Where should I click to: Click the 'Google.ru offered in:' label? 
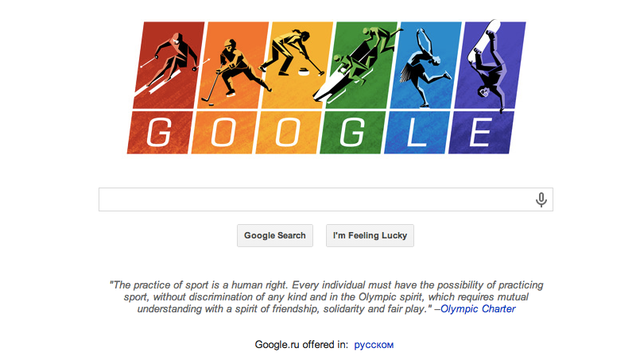pos(302,345)
